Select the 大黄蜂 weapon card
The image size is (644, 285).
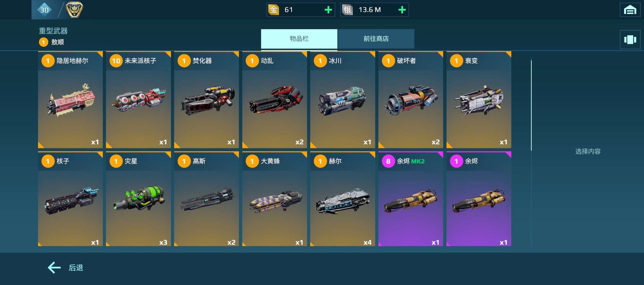tap(274, 199)
